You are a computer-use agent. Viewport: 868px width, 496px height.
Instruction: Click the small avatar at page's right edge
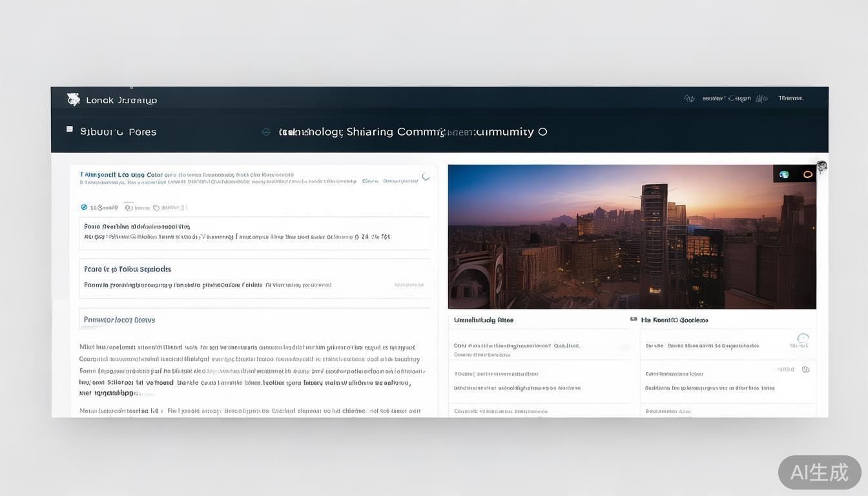[x=821, y=166]
